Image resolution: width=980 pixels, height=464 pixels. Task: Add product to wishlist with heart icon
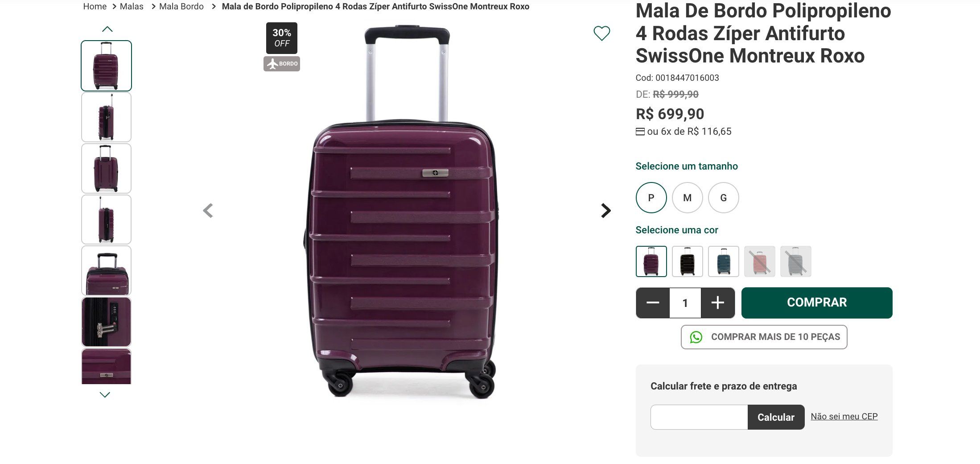click(601, 33)
